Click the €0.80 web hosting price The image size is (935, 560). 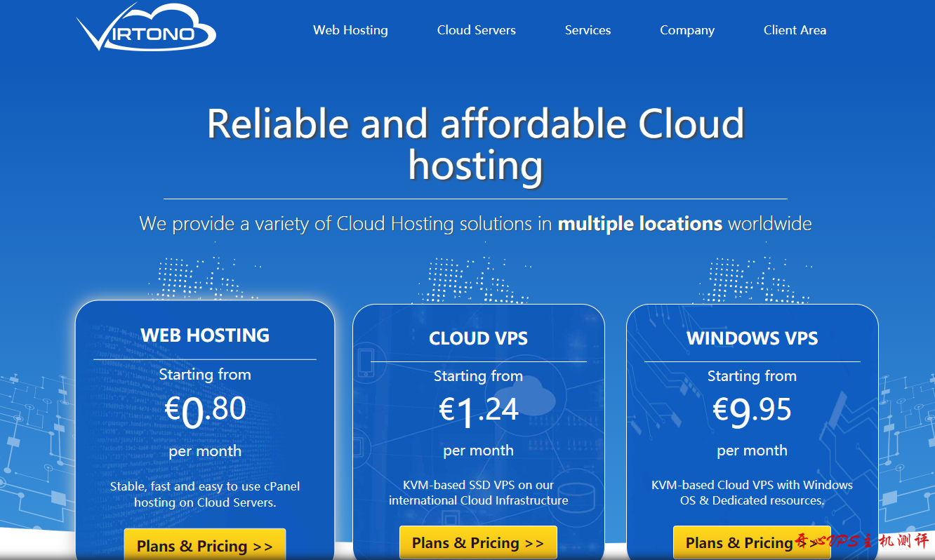pyautogui.click(x=205, y=411)
